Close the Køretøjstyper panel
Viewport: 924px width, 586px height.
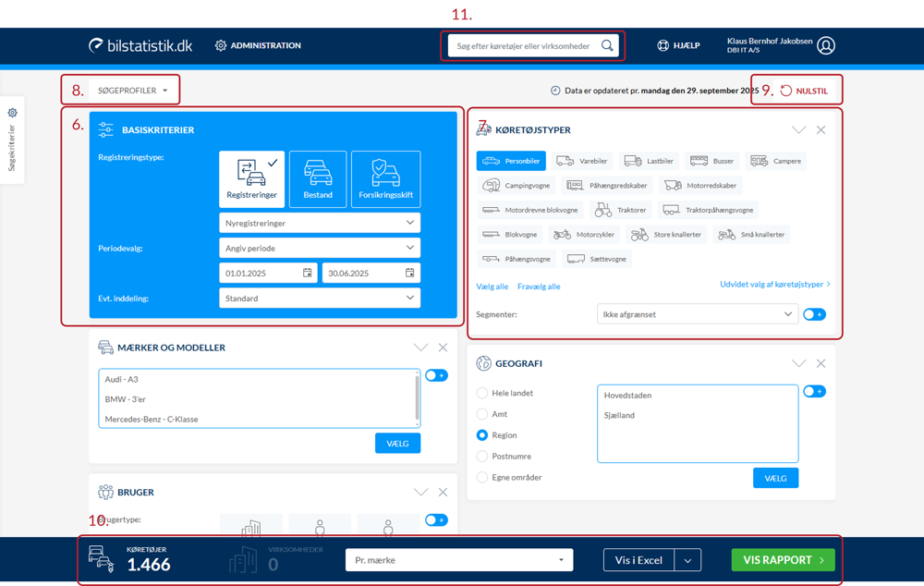click(821, 130)
